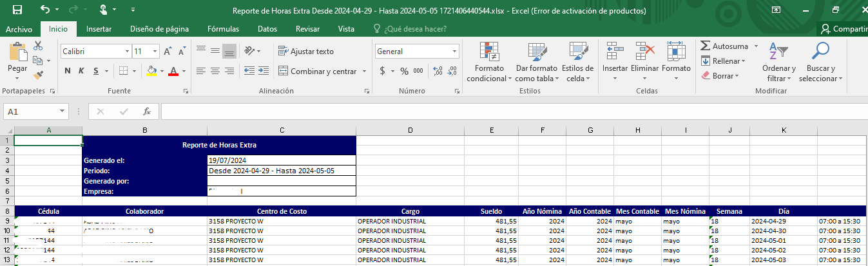Switch to the Insertar tab
The image size is (868, 266).
[x=99, y=29]
